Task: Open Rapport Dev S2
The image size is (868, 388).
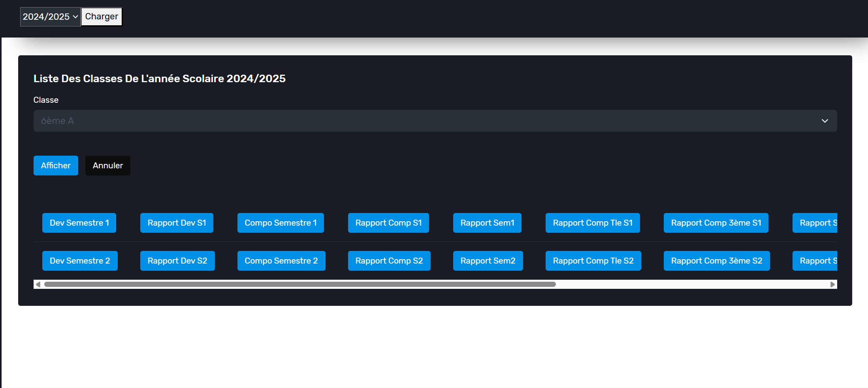Action: 177,261
